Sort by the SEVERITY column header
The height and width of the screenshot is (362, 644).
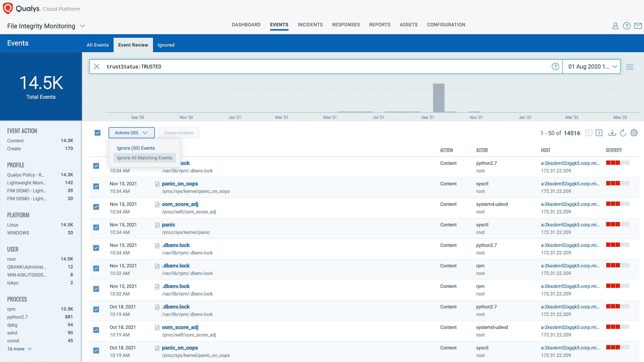coord(614,150)
